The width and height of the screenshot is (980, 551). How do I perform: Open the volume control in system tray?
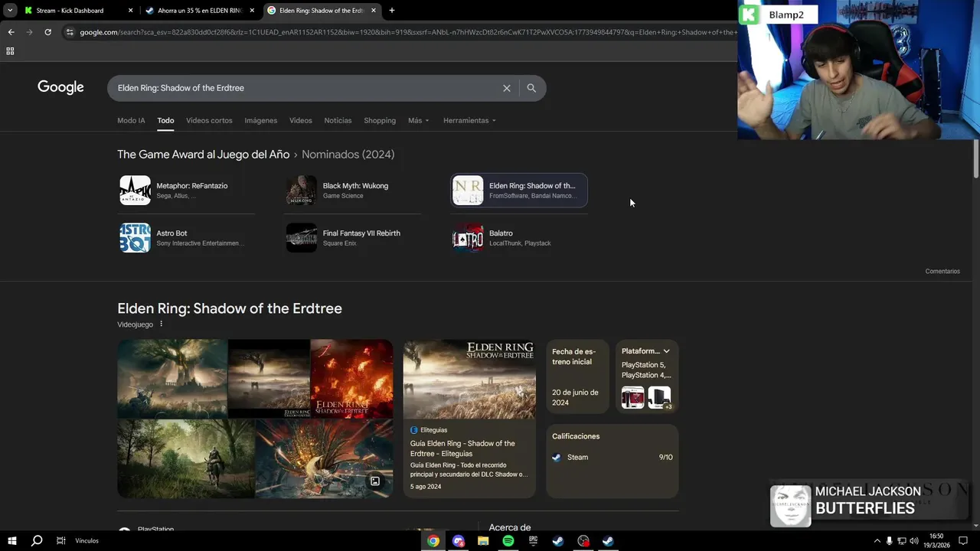(x=914, y=541)
